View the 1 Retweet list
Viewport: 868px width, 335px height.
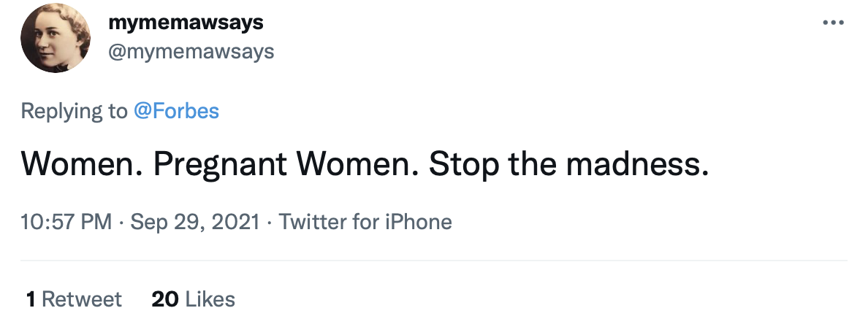click(x=74, y=299)
